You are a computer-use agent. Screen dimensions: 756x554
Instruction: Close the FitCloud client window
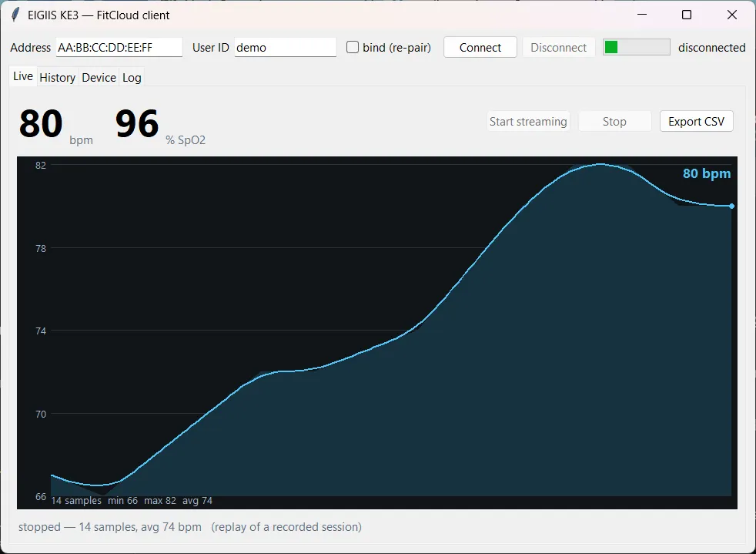(x=731, y=15)
